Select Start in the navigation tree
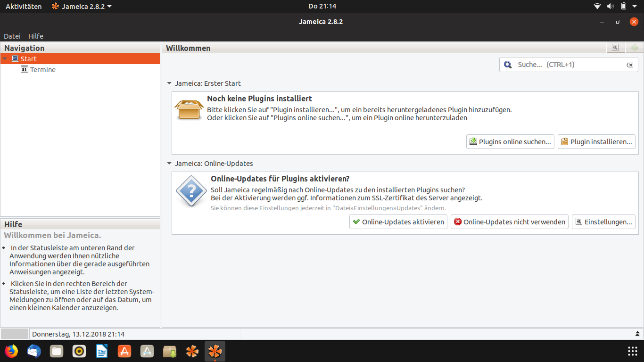 (x=80, y=59)
